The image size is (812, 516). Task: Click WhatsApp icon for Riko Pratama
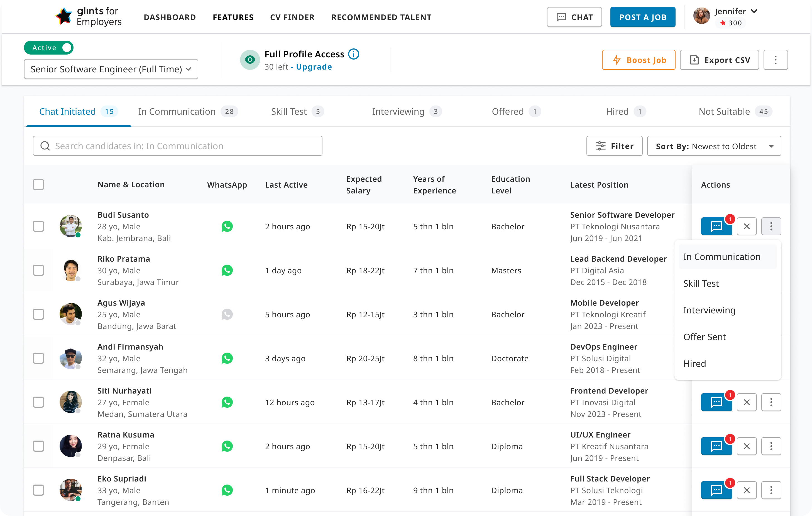point(227,270)
